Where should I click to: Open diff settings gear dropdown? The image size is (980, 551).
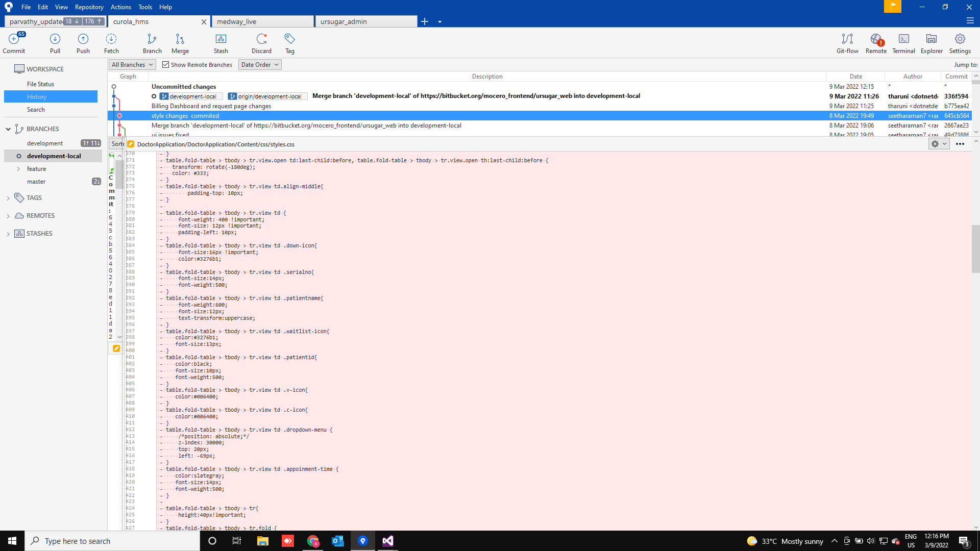938,144
